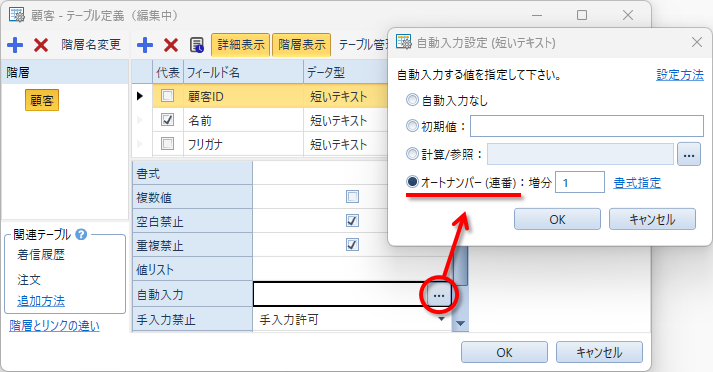Select 注文 in related tables

click(29, 279)
